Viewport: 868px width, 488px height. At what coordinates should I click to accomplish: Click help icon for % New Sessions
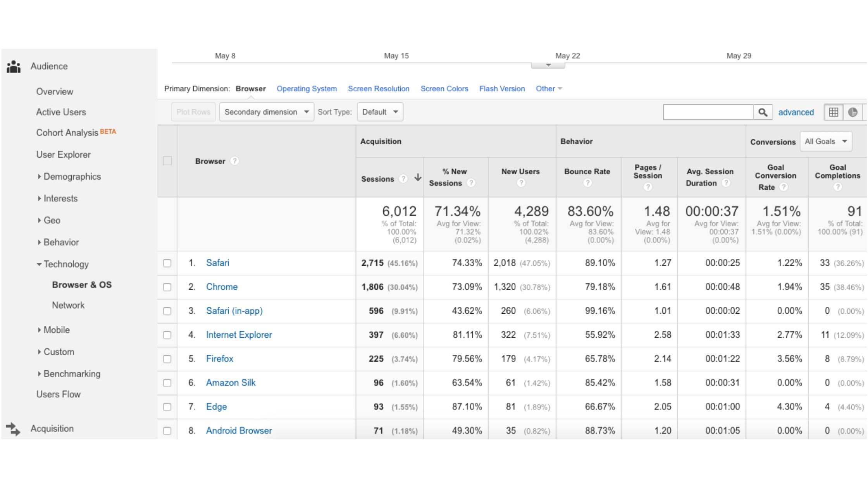(471, 183)
